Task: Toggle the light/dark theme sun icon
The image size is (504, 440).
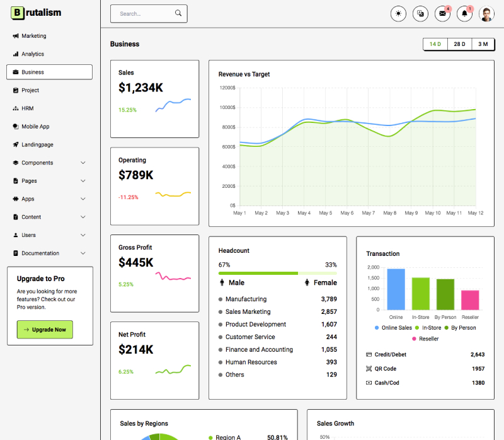Action: 398,14
